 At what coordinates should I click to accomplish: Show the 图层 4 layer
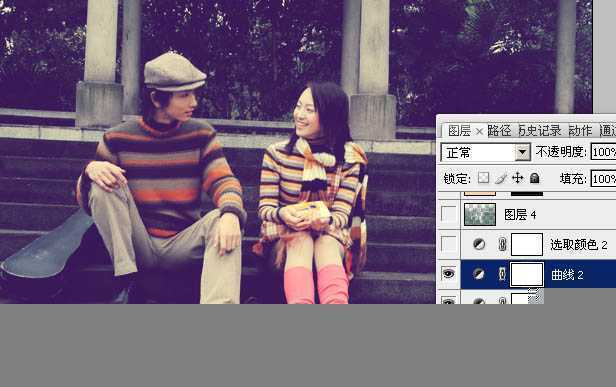(449, 214)
